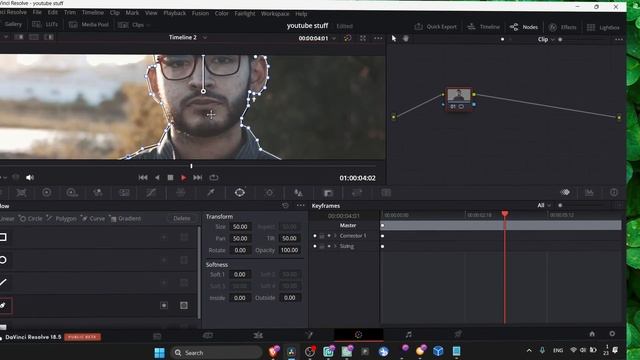The image size is (640, 360).
Task: Open the Scopes palette icon
Action: coord(589,193)
